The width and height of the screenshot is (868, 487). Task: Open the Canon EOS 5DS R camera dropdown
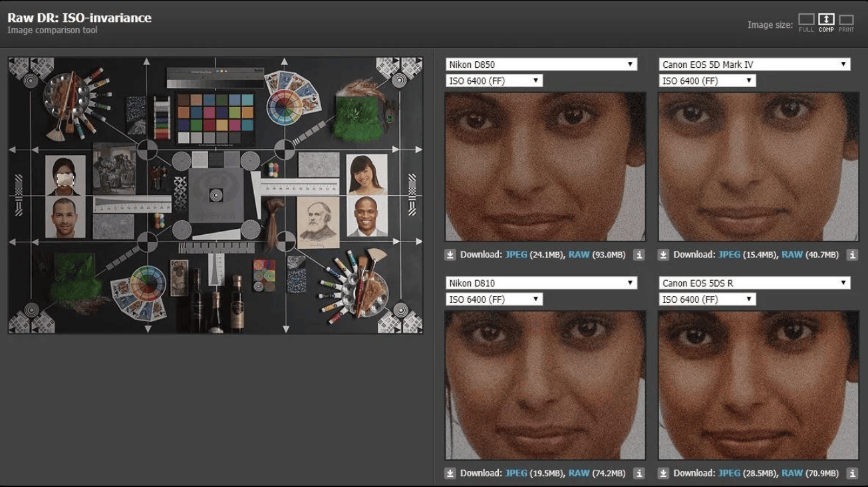coord(754,283)
